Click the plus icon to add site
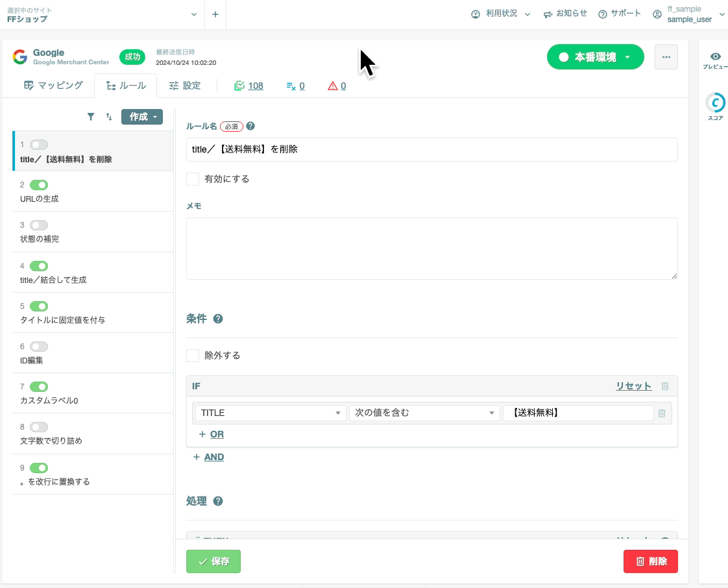Viewport: 728px width, 588px height. click(215, 14)
